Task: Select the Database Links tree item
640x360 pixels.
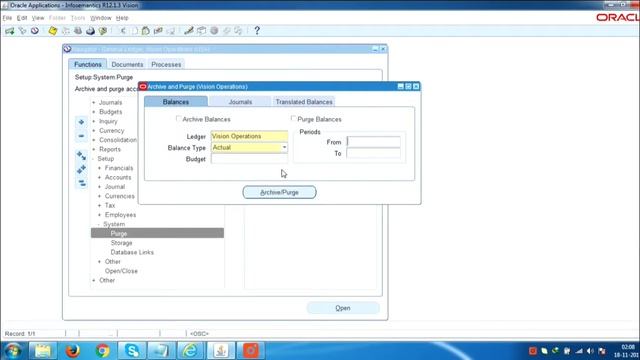Action: pyautogui.click(x=132, y=252)
